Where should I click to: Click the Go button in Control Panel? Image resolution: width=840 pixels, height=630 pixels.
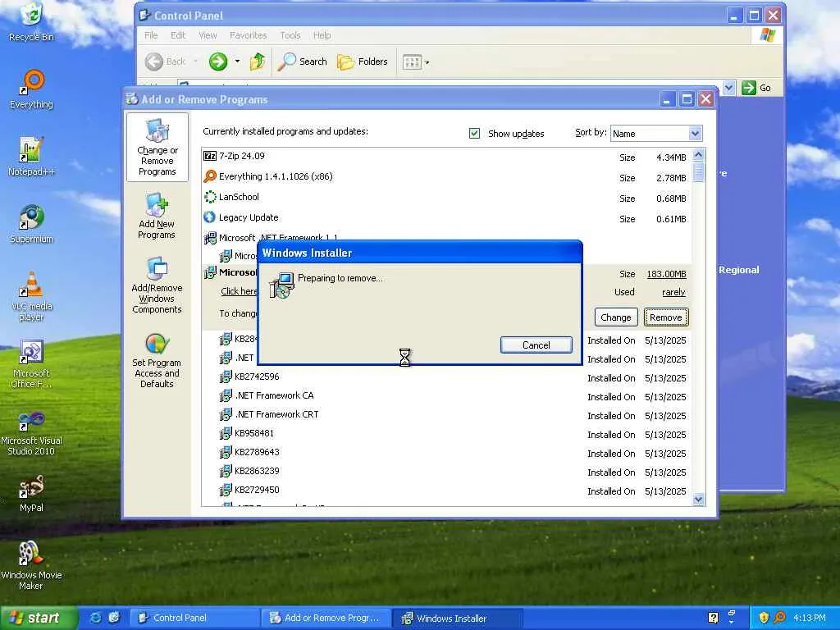coord(756,87)
